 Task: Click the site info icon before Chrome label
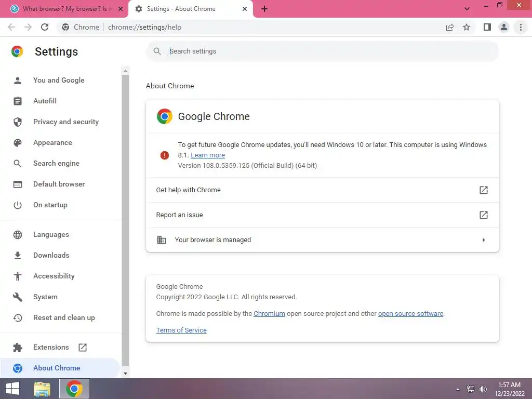65,27
